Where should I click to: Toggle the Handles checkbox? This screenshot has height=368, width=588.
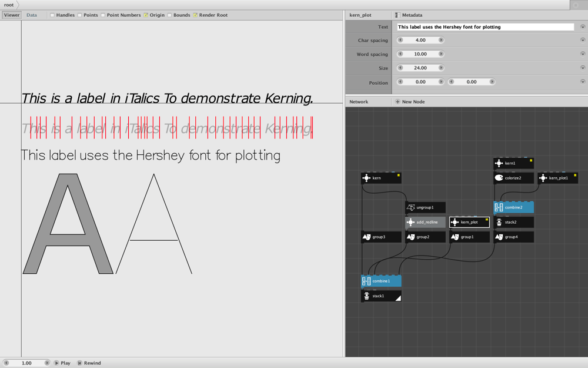[52, 15]
